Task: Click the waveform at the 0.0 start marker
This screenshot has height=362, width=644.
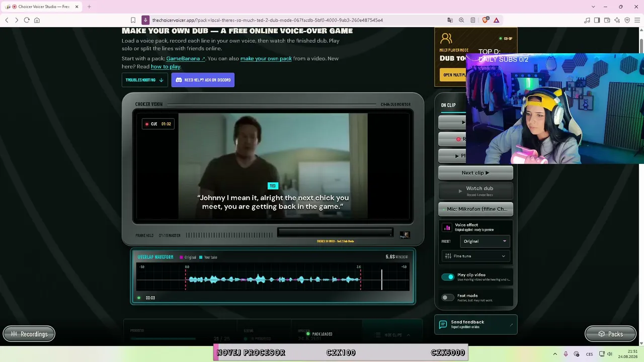Action: 186,279
